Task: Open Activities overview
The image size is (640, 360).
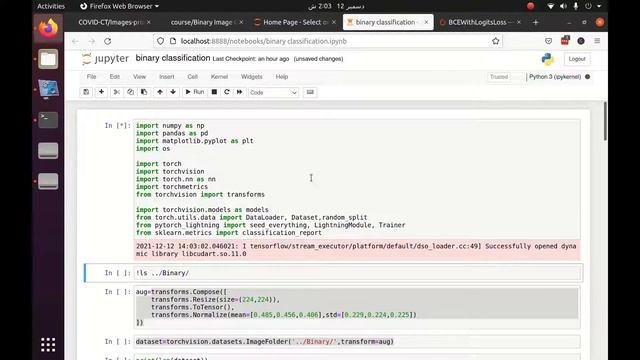Action: pos(51,6)
